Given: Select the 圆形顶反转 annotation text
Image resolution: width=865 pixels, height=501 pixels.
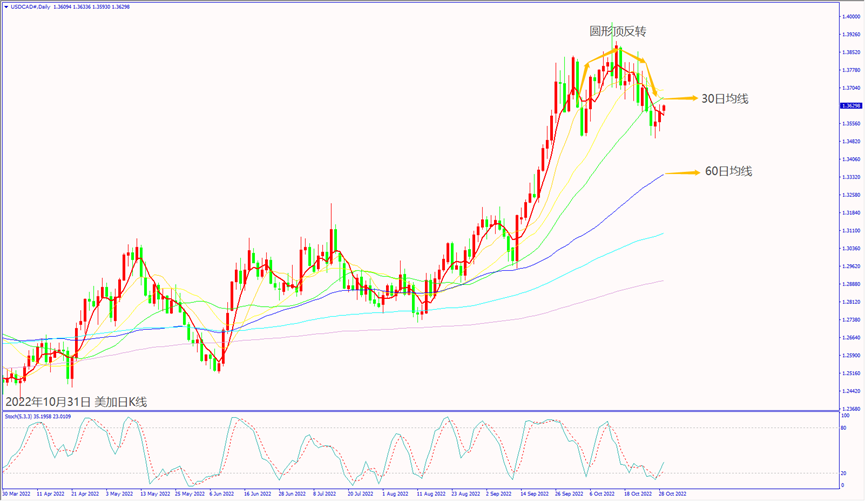Looking at the screenshot, I should pos(610,31).
